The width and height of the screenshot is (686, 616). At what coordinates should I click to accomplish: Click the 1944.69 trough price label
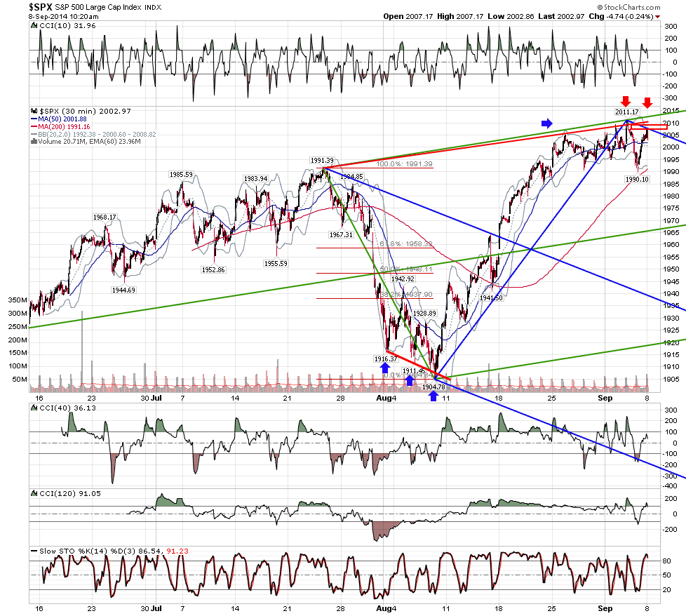tap(123, 290)
